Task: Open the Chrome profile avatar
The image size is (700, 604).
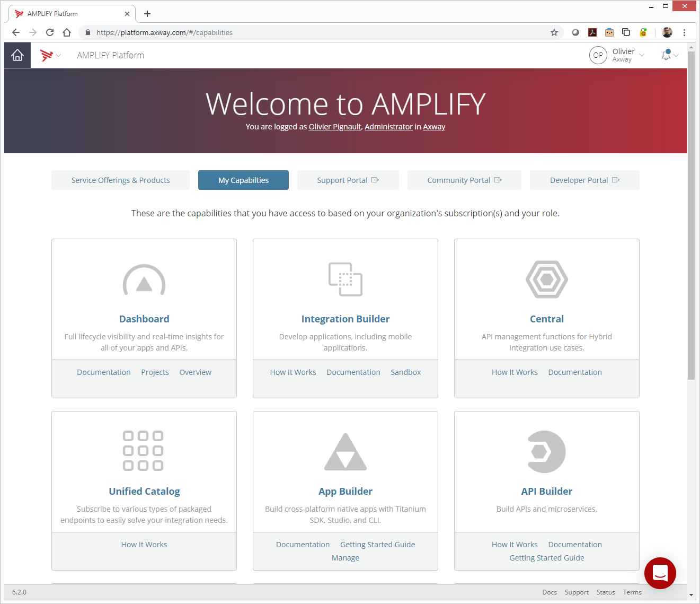Action: (667, 32)
